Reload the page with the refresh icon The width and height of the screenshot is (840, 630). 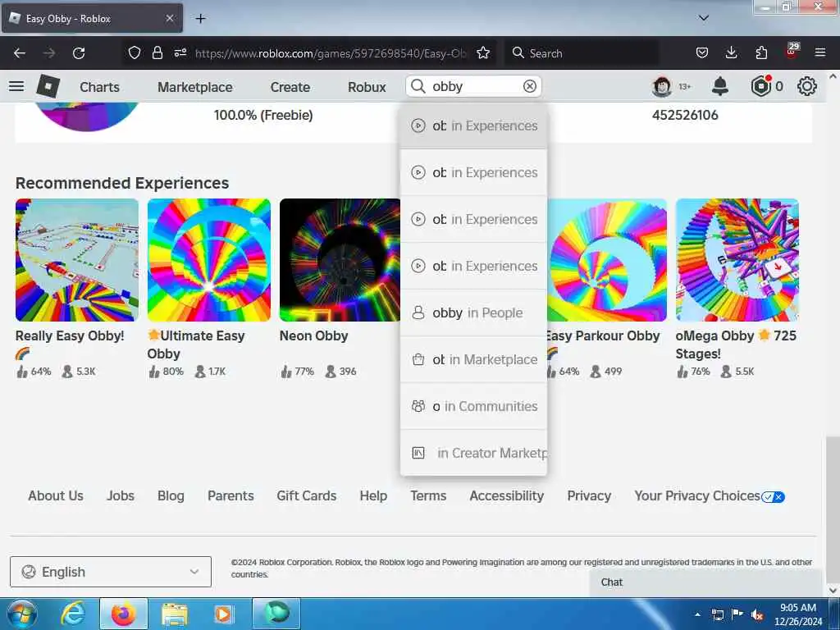tap(79, 53)
